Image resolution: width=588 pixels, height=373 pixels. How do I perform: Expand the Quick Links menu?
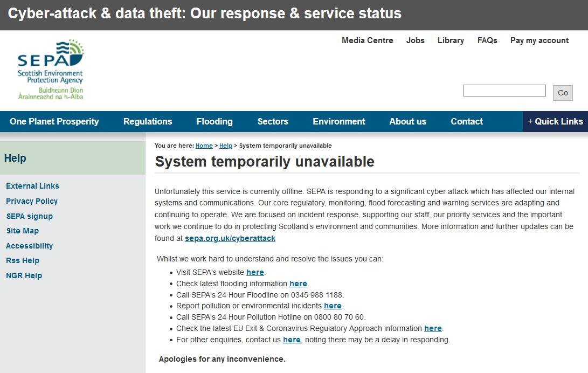[x=555, y=121]
